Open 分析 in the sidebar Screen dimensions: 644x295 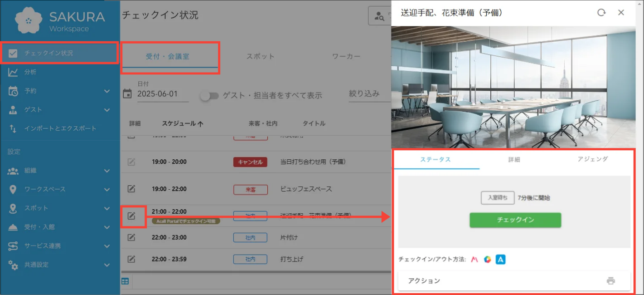(30, 72)
